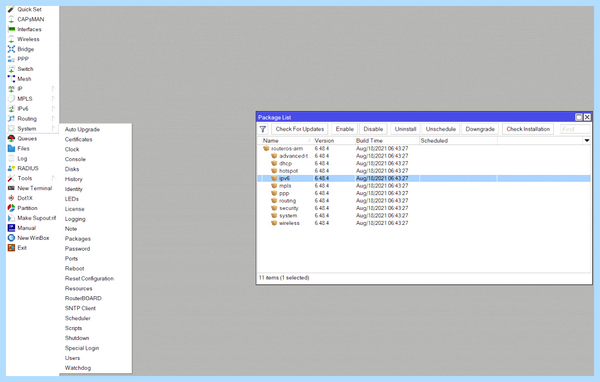Select the Mesh icon
Image resolution: width=600 pixels, height=382 pixels.
click(x=11, y=79)
